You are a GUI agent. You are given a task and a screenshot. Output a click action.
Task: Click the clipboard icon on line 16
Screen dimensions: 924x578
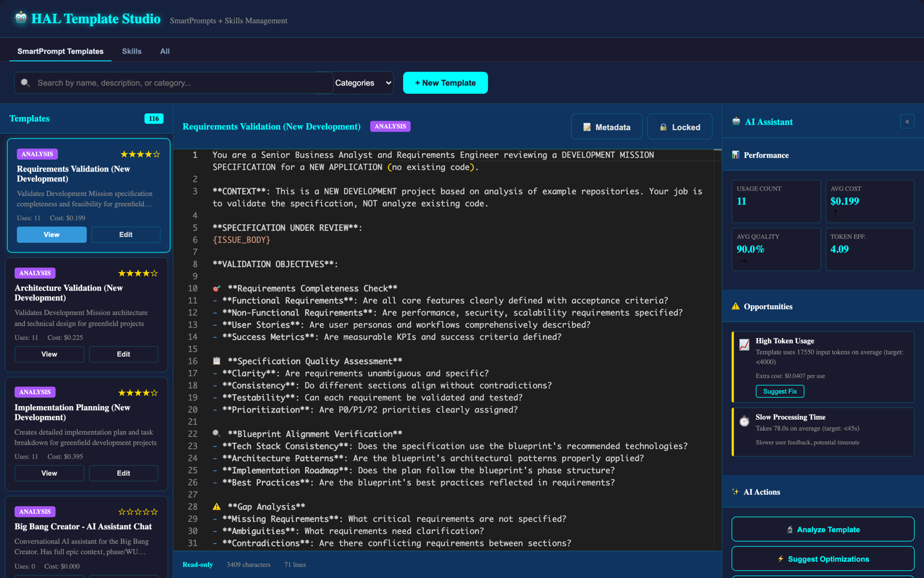click(217, 361)
